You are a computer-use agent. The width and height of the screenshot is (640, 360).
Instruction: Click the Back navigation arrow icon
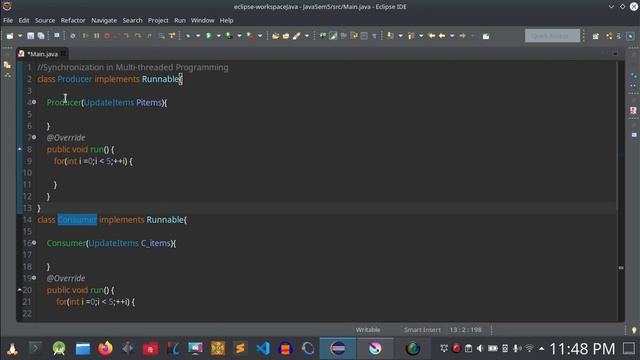pos(442,36)
